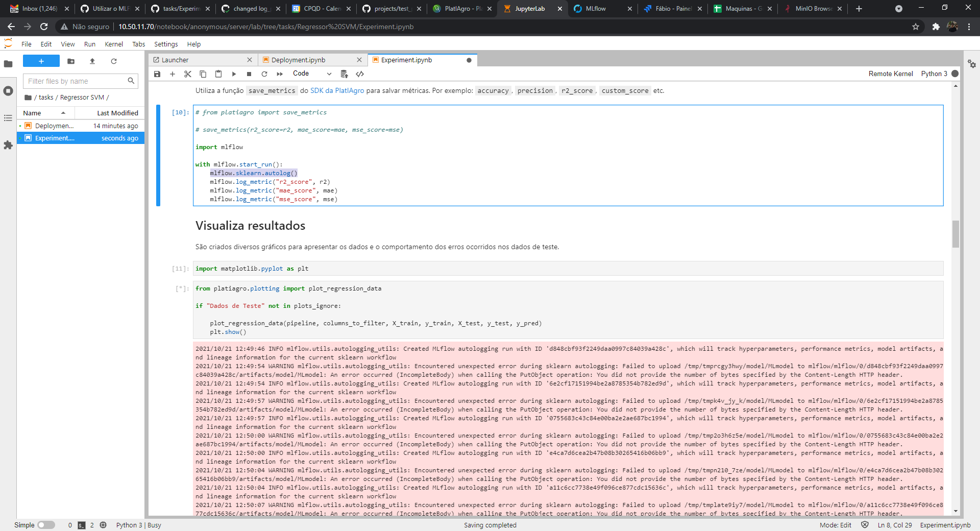Open the File Browser sidebar icon
This screenshot has height=531, width=980.
click(x=8, y=64)
